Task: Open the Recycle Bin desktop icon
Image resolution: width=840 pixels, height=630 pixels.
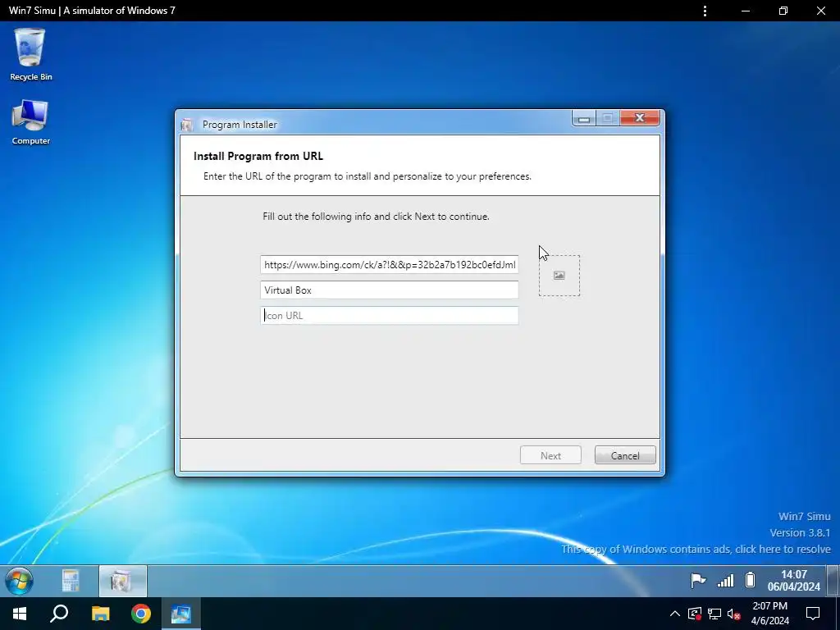Action: click(30, 54)
